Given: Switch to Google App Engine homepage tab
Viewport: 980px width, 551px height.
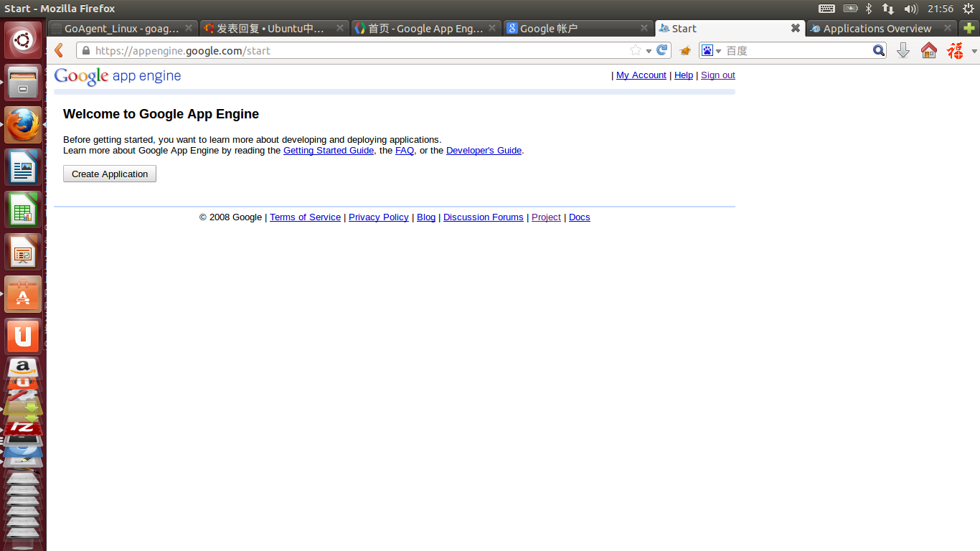Looking at the screenshot, I should point(426,28).
